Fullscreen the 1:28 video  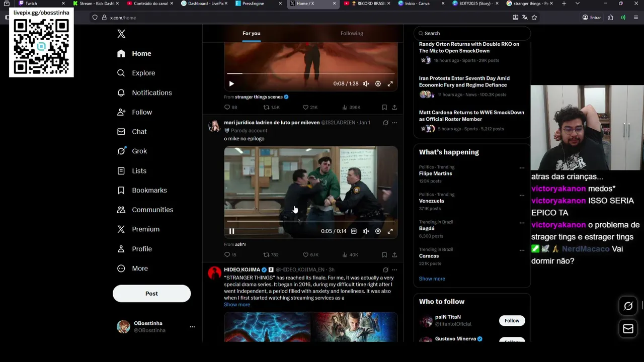[x=390, y=84]
